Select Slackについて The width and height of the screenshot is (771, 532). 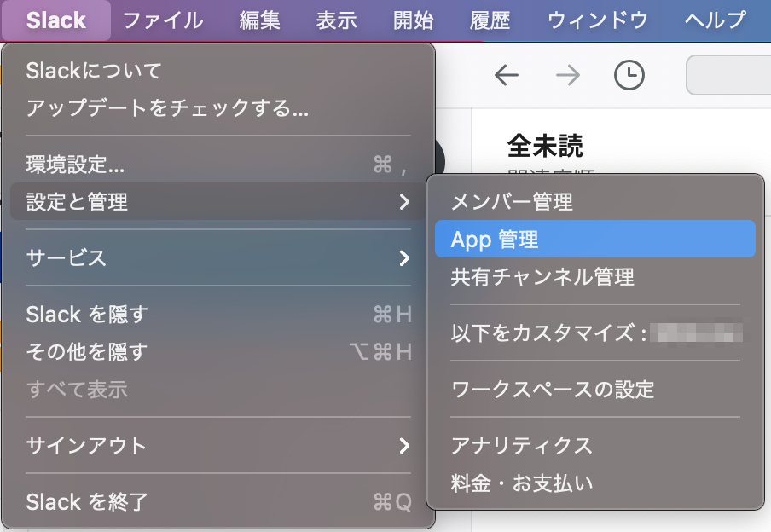[x=217, y=71]
